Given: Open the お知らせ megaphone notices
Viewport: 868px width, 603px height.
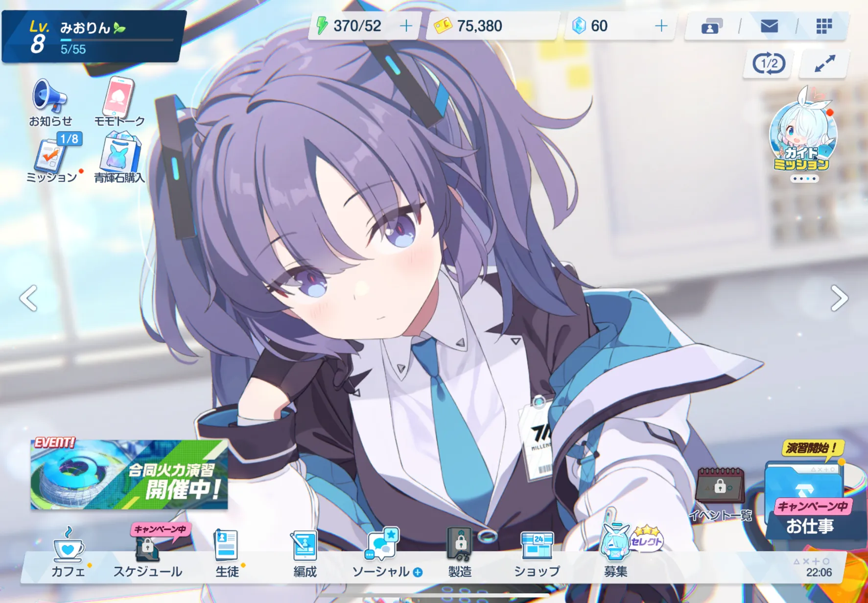Looking at the screenshot, I should 50,102.
